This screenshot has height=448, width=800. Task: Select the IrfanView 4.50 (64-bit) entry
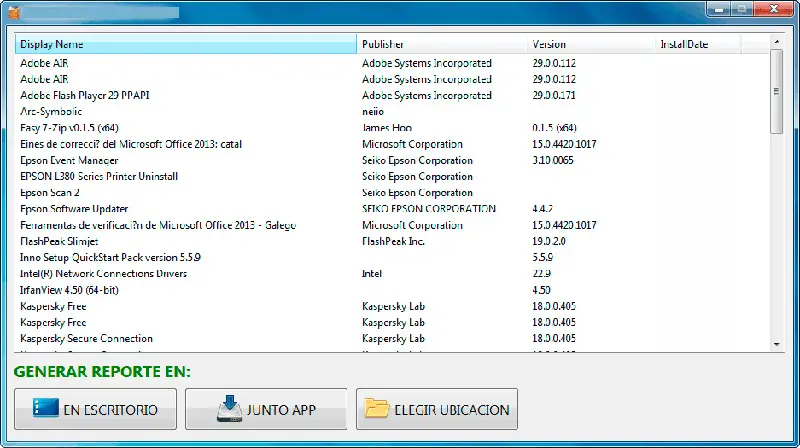pos(392,290)
